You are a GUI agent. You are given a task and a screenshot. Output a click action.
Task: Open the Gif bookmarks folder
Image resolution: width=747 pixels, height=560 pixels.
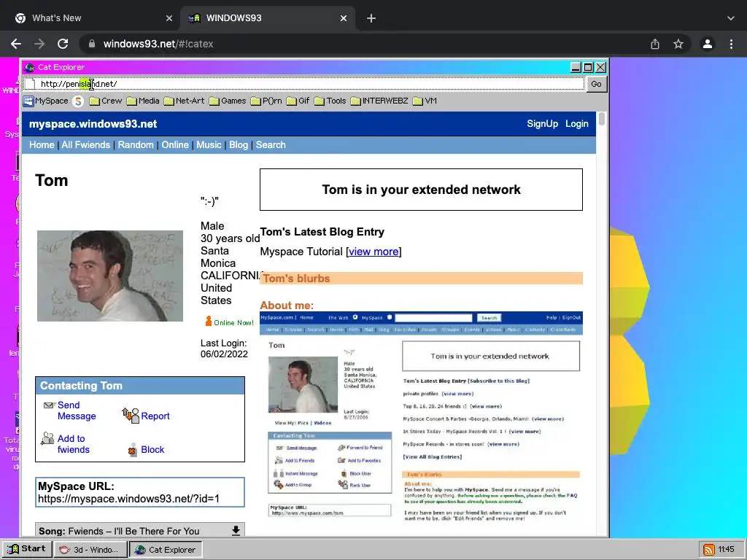pyautogui.click(x=298, y=101)
